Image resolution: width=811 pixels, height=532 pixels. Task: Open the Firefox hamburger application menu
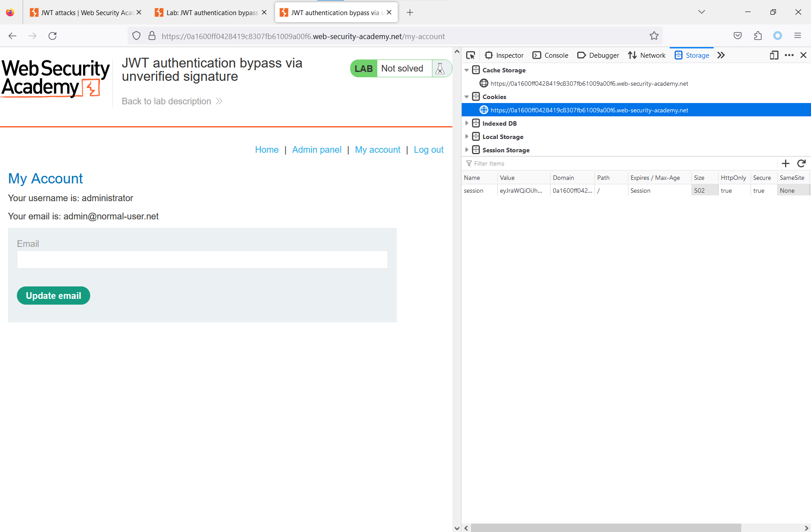click(798, 36)
